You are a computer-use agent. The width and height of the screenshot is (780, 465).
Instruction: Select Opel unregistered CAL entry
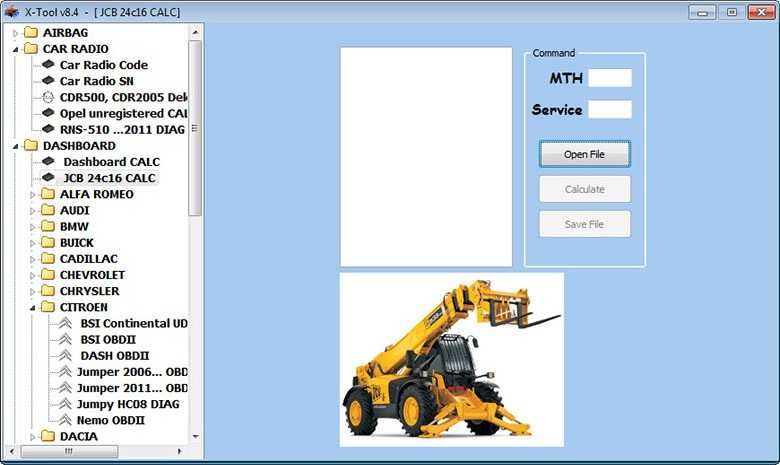click(123, 113)
